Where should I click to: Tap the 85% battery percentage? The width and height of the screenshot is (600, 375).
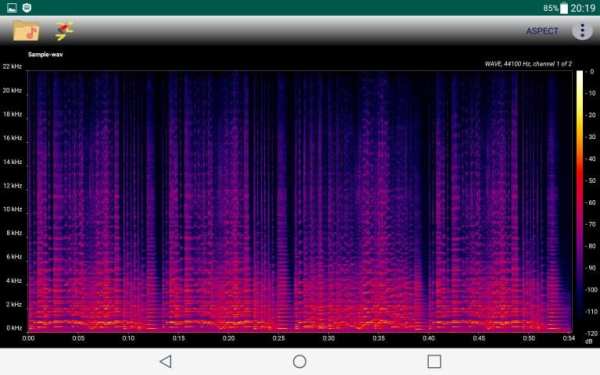551,8
